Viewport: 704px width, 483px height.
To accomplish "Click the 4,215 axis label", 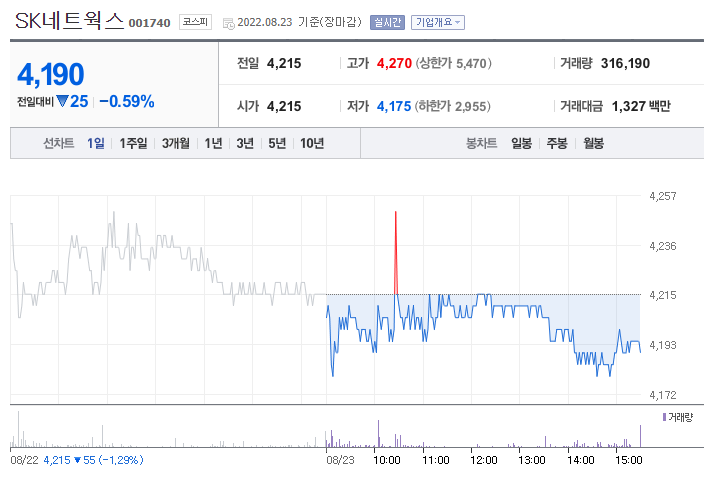I will [x=663, y=295].
